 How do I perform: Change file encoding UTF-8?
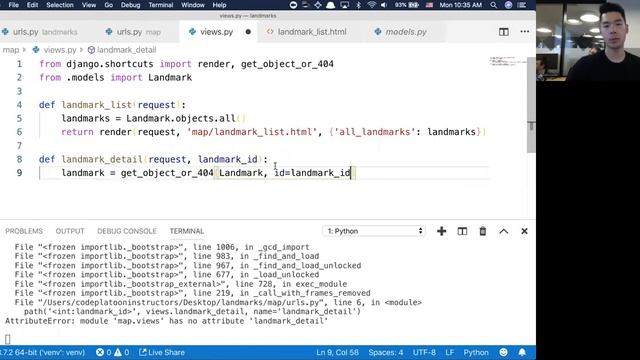pos(424,352)
